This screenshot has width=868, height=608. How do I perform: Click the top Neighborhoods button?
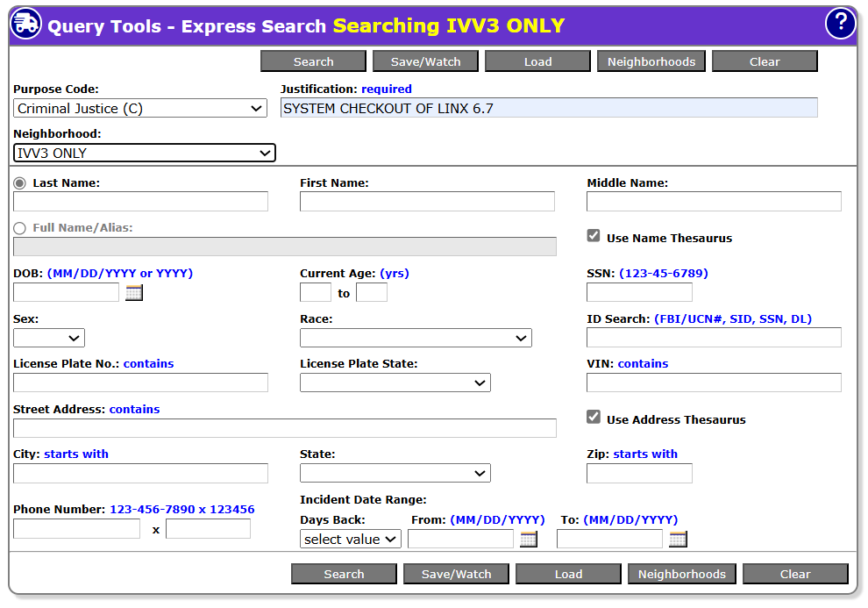(651, 61)
